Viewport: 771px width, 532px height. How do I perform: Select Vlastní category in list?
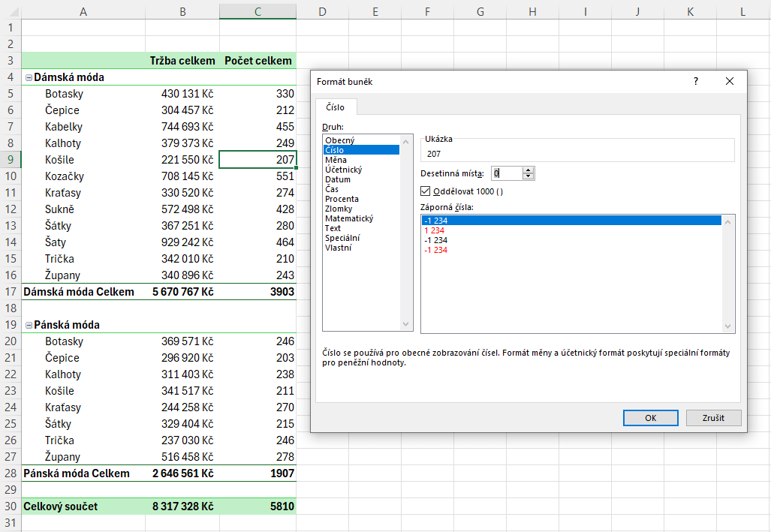[x=337, y=248]
